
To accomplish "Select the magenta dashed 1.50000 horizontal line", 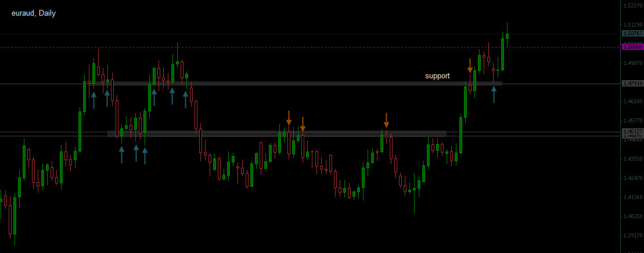I will (x=310, y=47).
